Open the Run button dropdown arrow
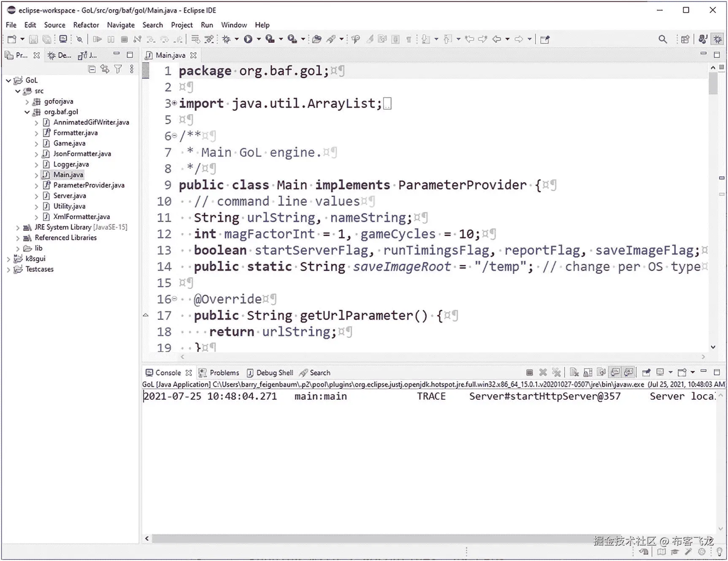This screenshot has height=561, width=728. [x=259, y=39]
